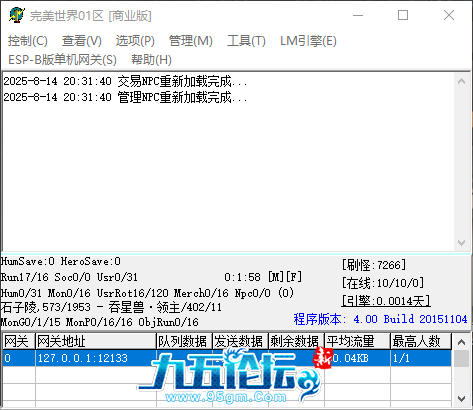Click the 发送数据 column header
This screenshot has width=473, height=410.
click(x=240, y=341)
